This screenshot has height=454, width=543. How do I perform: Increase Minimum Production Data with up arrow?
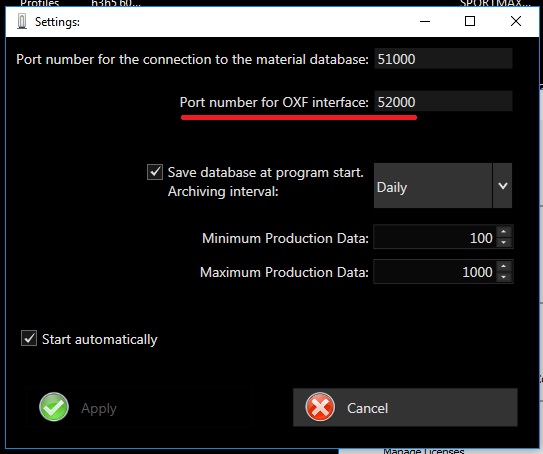coord(504,232)
